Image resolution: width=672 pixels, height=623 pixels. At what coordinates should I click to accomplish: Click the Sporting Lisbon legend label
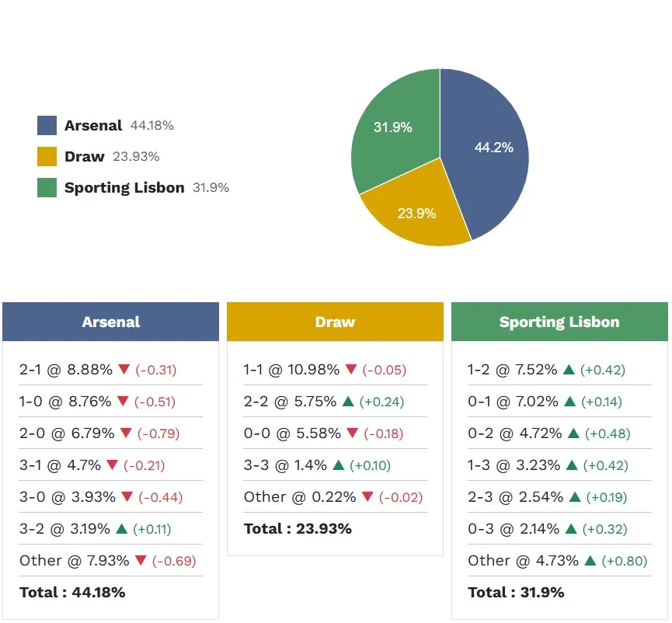click(124, 188)
